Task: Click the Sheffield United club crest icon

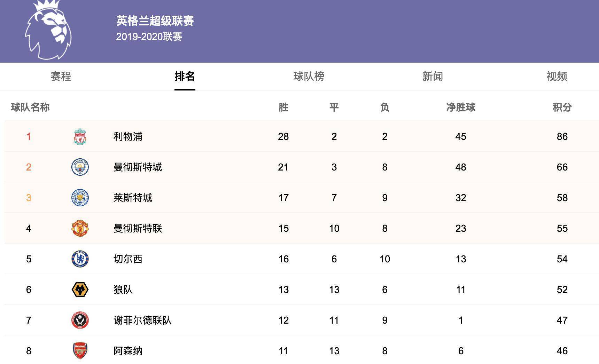Action: tap(79, 319)
